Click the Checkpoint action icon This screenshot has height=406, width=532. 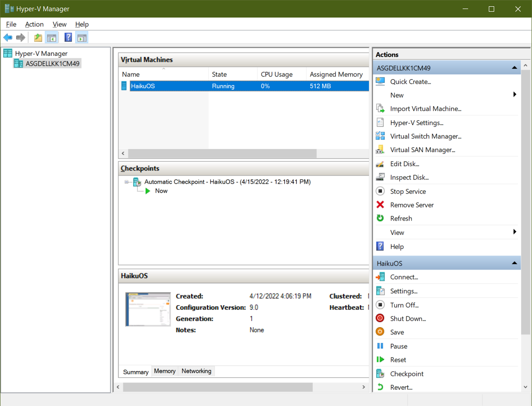click(380, 374)
